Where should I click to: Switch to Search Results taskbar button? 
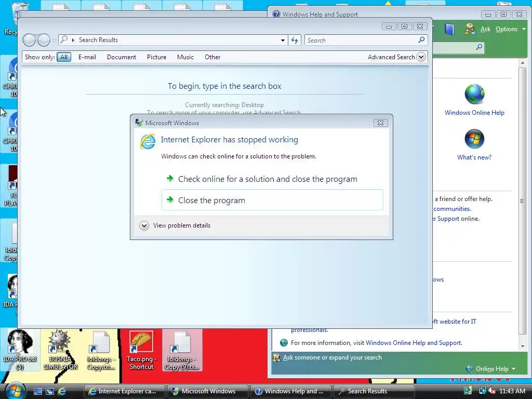(x=374, y=391)
